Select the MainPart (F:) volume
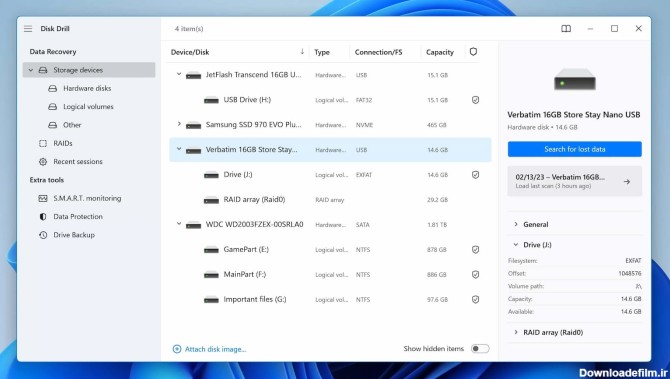This screenshot has width=670, height=379. tap(330, 274)
